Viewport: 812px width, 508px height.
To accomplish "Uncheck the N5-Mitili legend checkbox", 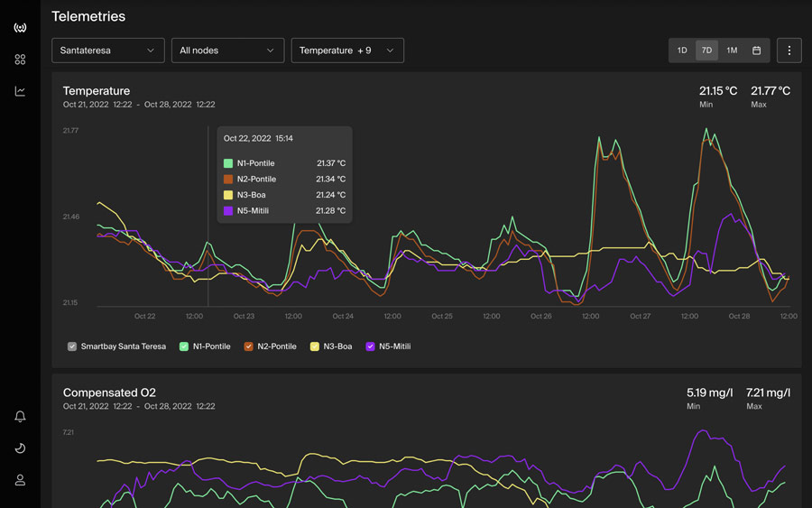I will [370, 346].
